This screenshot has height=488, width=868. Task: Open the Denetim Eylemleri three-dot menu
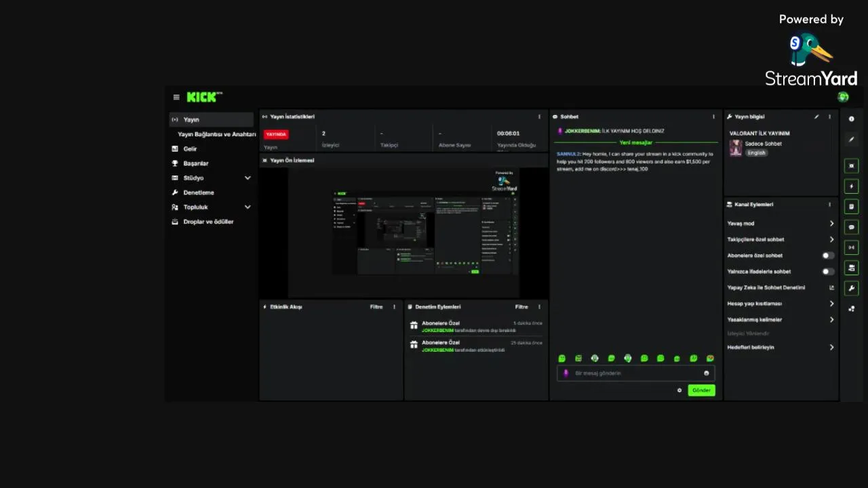540,307
